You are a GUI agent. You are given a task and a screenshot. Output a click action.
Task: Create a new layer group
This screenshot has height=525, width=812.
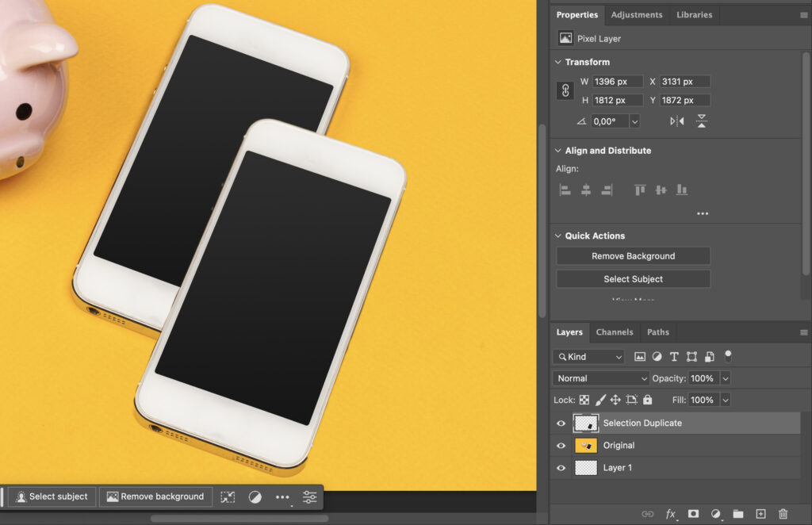pyautogui.click(x=737, y=514)
